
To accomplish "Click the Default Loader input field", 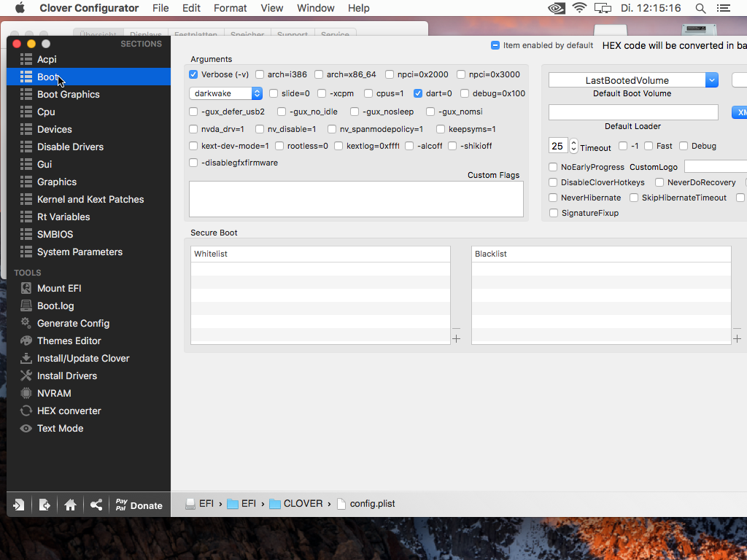I will point(633,112).
